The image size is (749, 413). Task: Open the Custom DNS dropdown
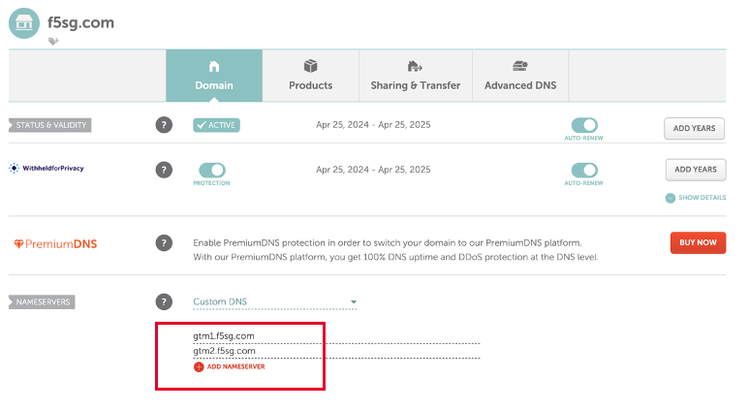point(274,302)
